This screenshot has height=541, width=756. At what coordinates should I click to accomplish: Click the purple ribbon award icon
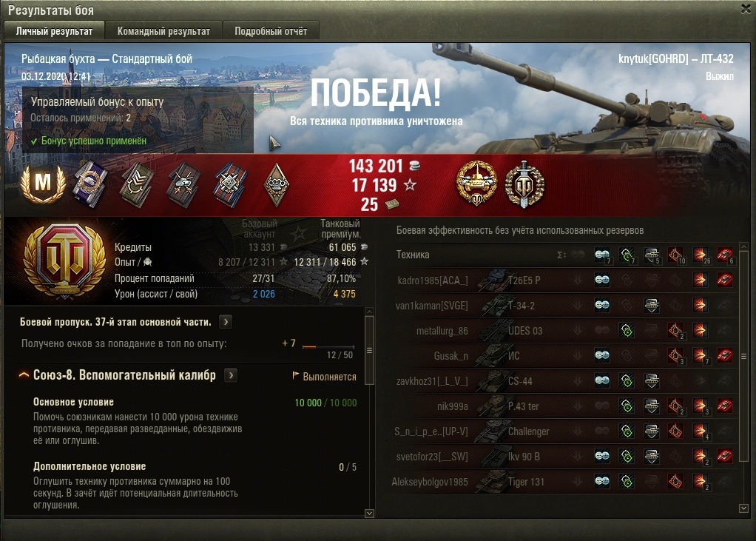tap(90, 184)
